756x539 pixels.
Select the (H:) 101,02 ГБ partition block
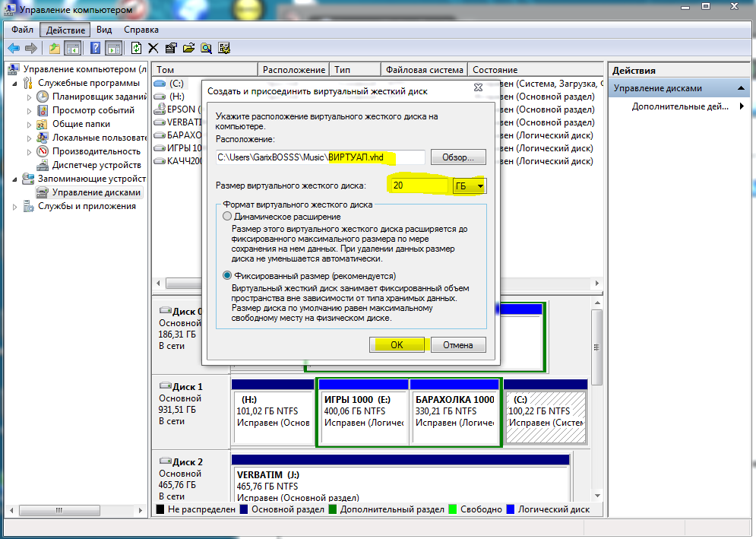point(273,411)
